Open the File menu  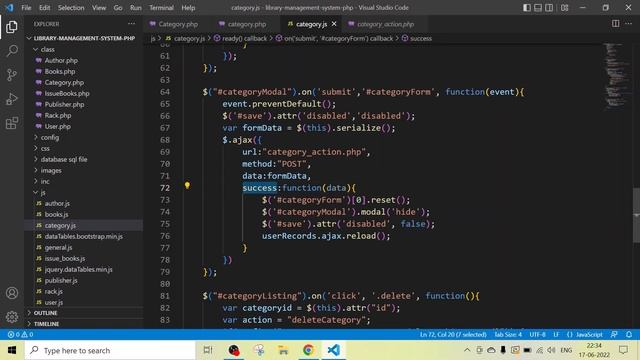26,7
